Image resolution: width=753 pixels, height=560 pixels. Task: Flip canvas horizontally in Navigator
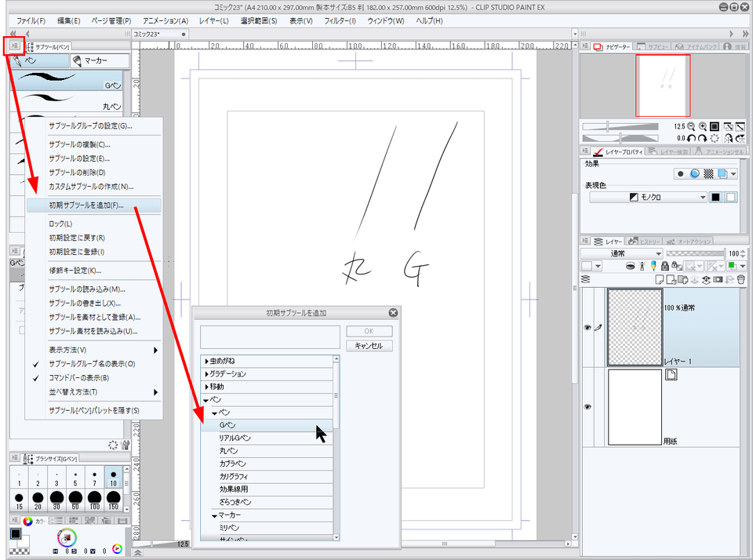pyautogui.click(x=728, y=138)
